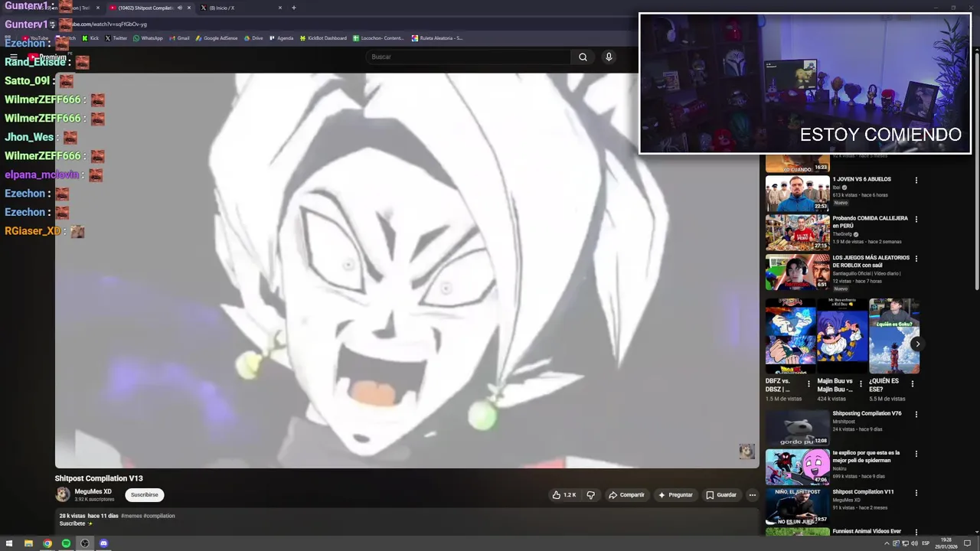Click the #compilation hashtag
Viewport: 980px width, 551px height.
click(159, 516)
